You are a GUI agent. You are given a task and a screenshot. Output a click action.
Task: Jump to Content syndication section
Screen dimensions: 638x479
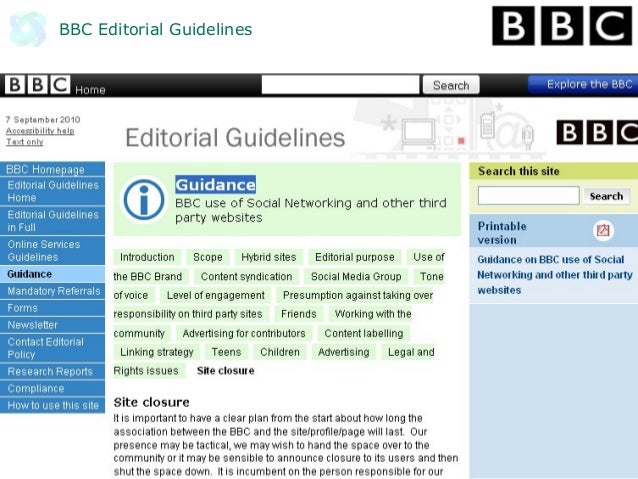pyautogui.click(x=247, y=276)
